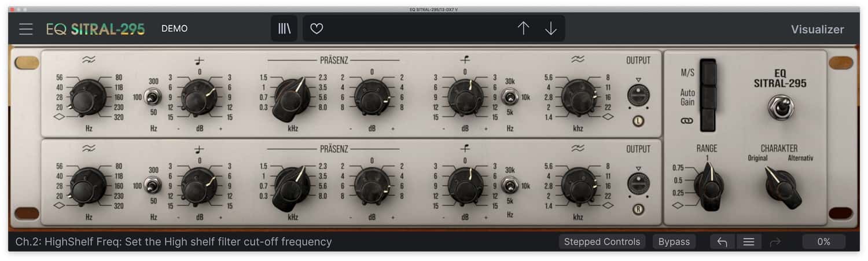Click the RANGE knob
This screenshot has height=261, width=868.
709,185
